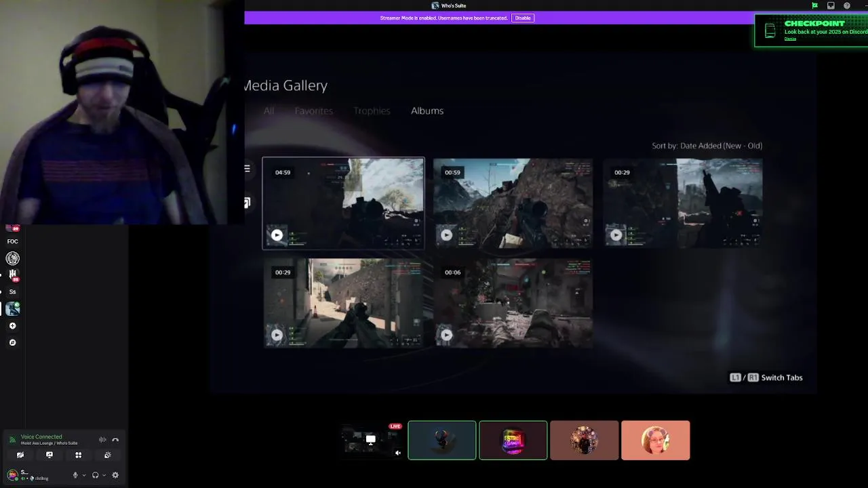Click the Add a Server plus icon

[12, 326]
